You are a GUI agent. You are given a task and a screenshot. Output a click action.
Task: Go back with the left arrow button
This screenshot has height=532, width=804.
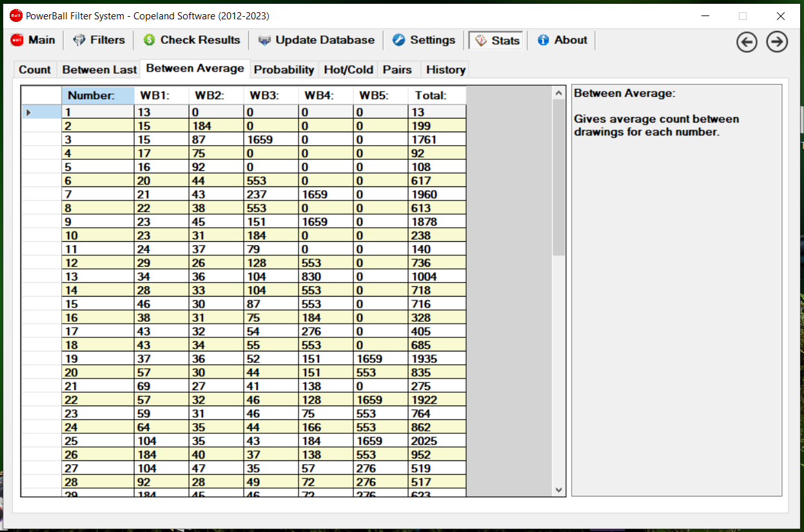pyautogui.click(x=747, y=42)
